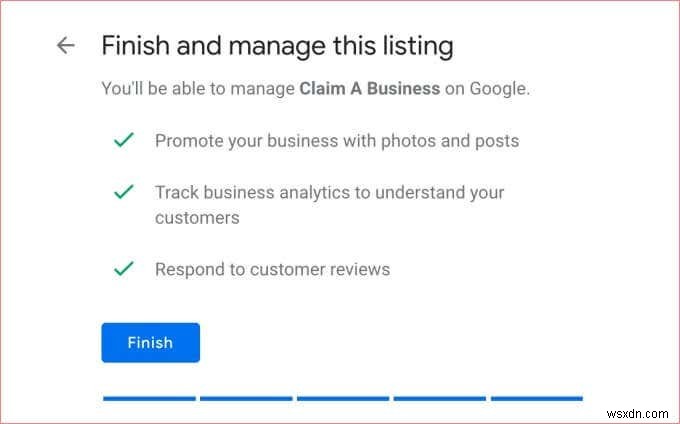Click the word 'Google' in the subtitle
The height and width of the screenshot is (424, 680).
pyautogui.click(x=498, y=88)
